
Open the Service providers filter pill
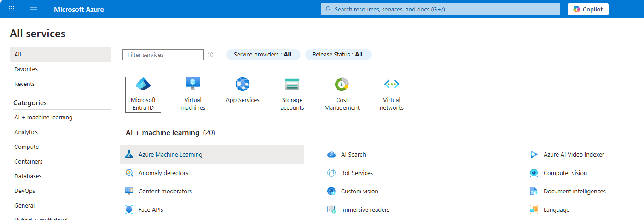[263, 55]
